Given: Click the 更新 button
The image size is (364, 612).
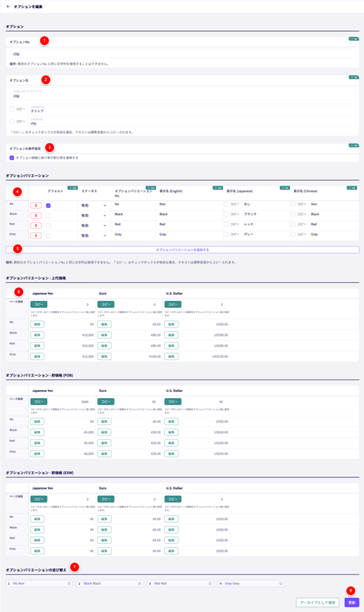Looking at the screenshot, I should pyautogui.click(x=351, y=602).
